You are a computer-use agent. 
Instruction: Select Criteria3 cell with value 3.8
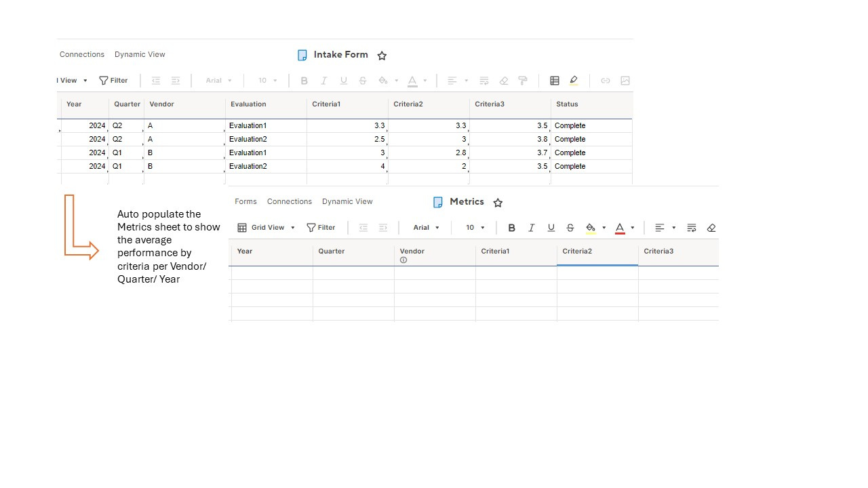coord(510,139)
